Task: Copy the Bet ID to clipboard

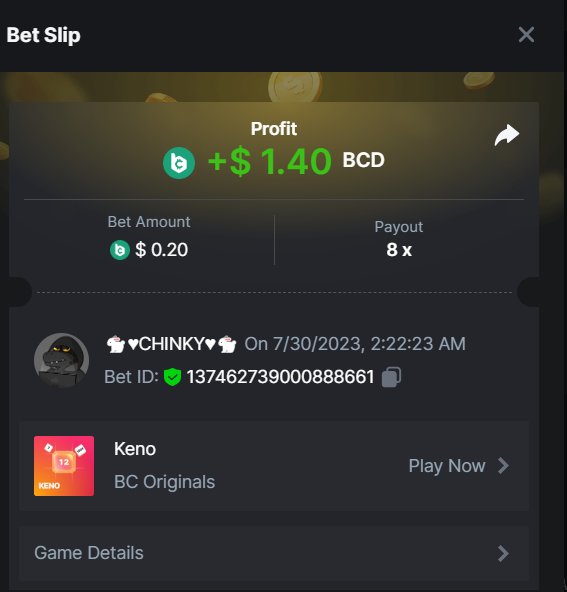Action: point(391,377)
